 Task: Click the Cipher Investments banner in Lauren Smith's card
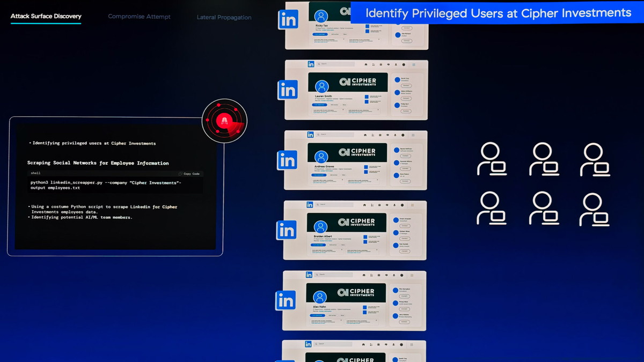[348, 82]
